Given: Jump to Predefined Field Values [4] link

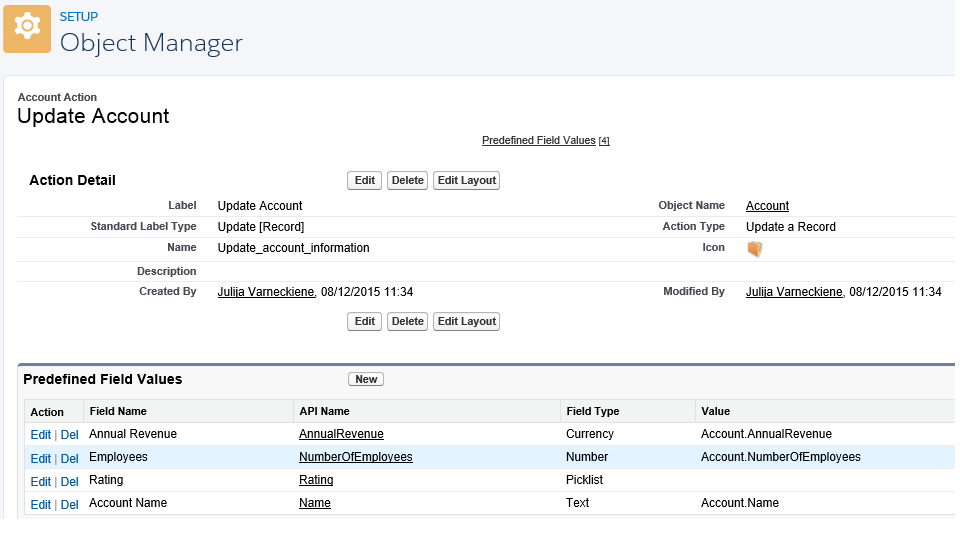Looking at the screenshot, I should click(x=538, y=141).
